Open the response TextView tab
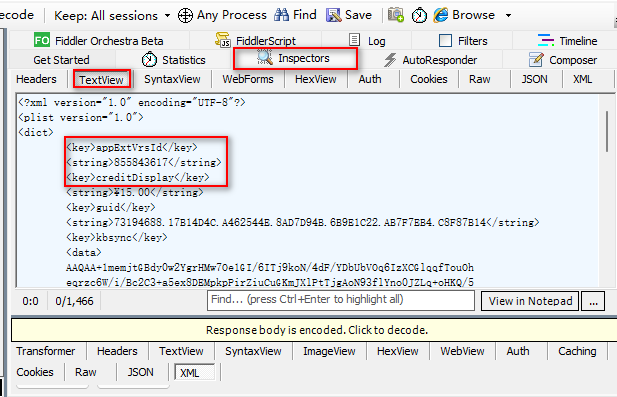This screenshot has height=397, width=617. (x=181, y=351)
